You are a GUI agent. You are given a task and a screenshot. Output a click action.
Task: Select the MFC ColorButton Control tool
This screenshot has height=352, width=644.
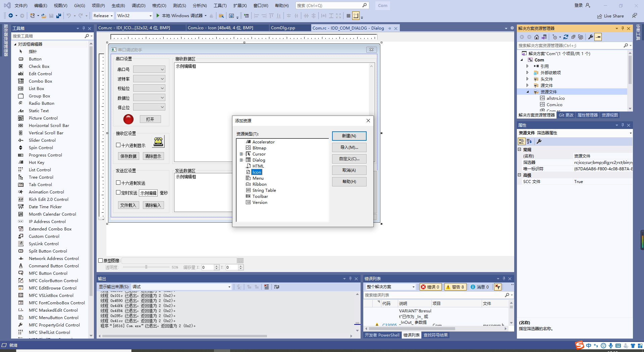[x=54, y=280]
